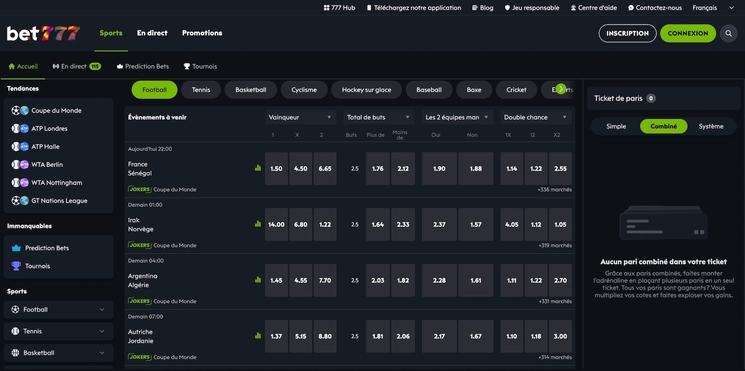Viewport: 745px width, 371px height.
Task: Click JOKERS badge on Irak Norvège
Action: 140,246
